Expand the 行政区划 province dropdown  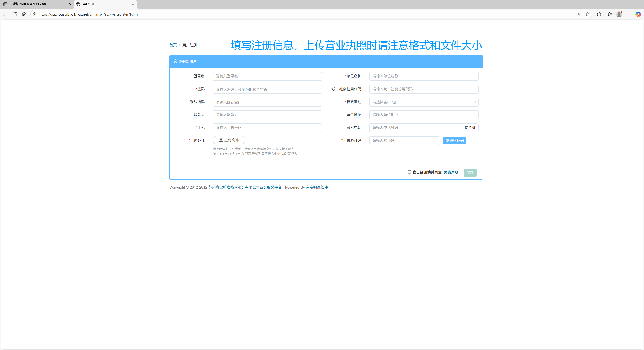tap(423, 102)
